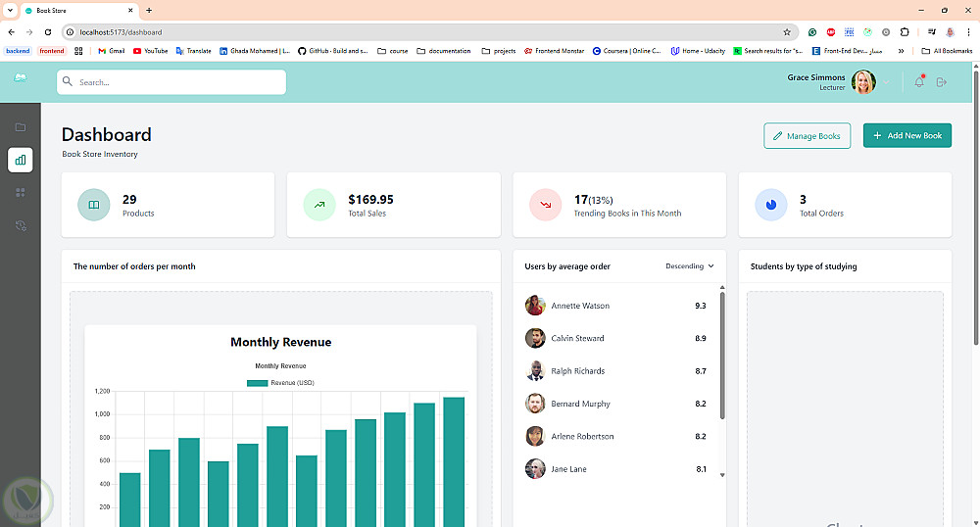This screenshot has width=980, height=527.
Task: Click the tallest revenue bar in chart
Action: [454, 462]
